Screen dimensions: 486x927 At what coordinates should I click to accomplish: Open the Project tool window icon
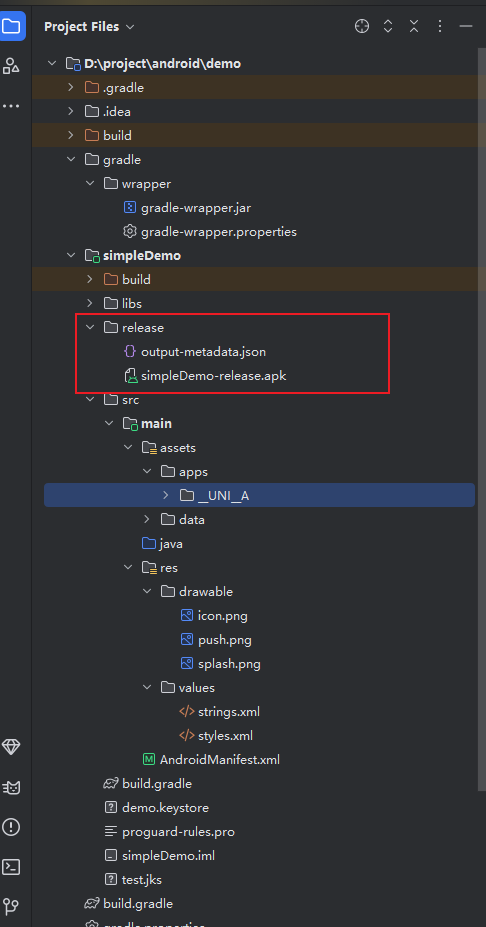click(11, 27)
